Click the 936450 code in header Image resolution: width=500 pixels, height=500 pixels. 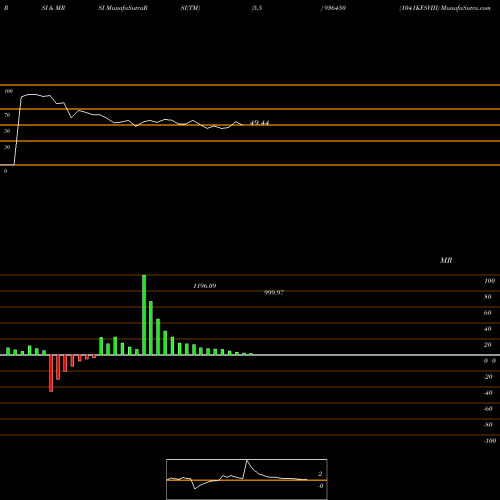334,8
